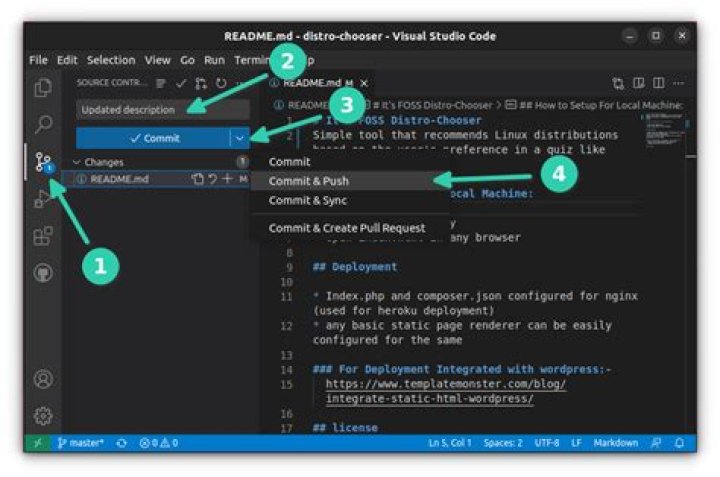
Task: Click Ln 5, Col 1 cursor position
Action: [450, 443]
